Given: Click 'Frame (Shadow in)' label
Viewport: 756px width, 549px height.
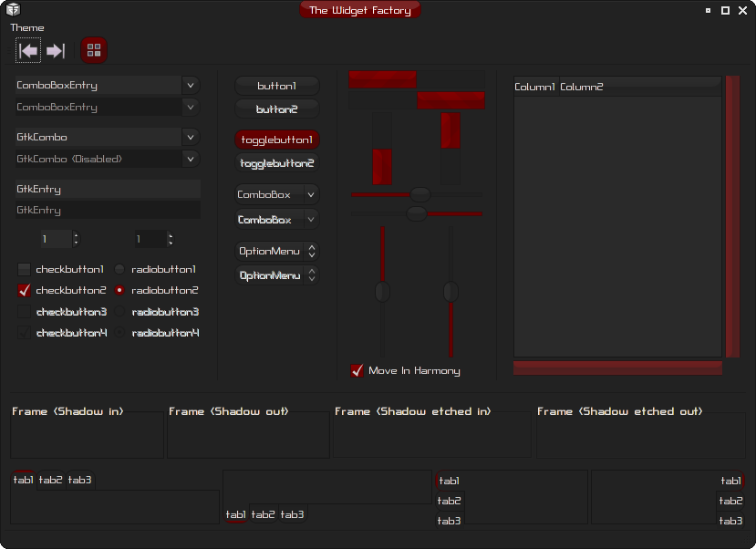Looking at the screenshot, I should tap(67, 411).
